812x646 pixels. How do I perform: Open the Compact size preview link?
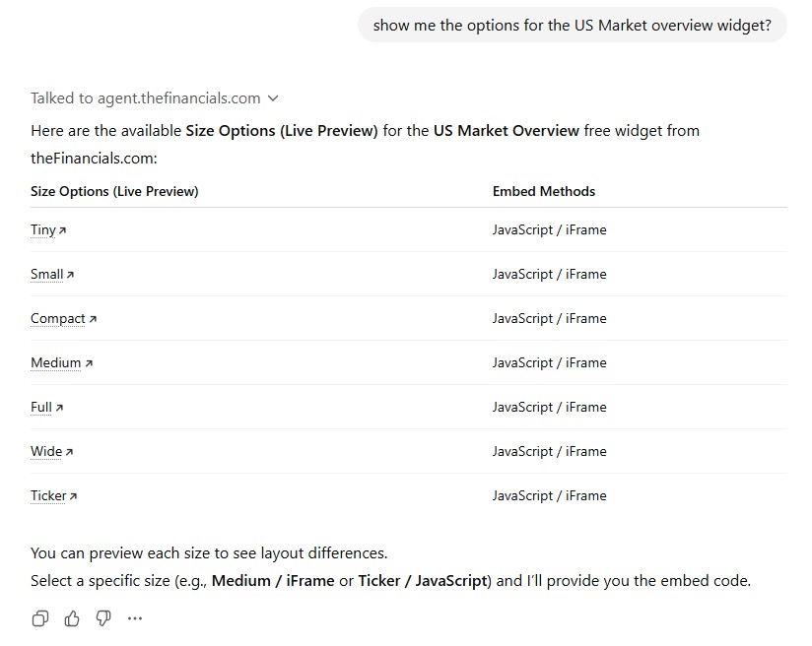(58, 318)
